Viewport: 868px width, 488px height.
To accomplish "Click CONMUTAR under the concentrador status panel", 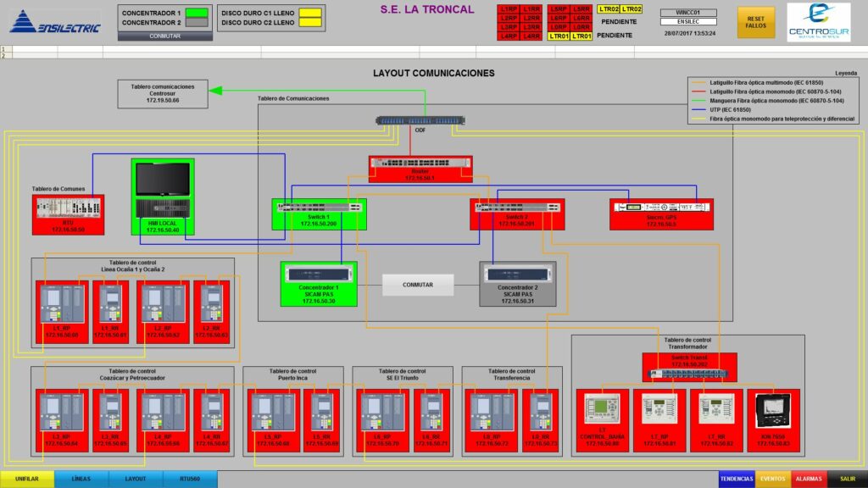I will point(164,36).
